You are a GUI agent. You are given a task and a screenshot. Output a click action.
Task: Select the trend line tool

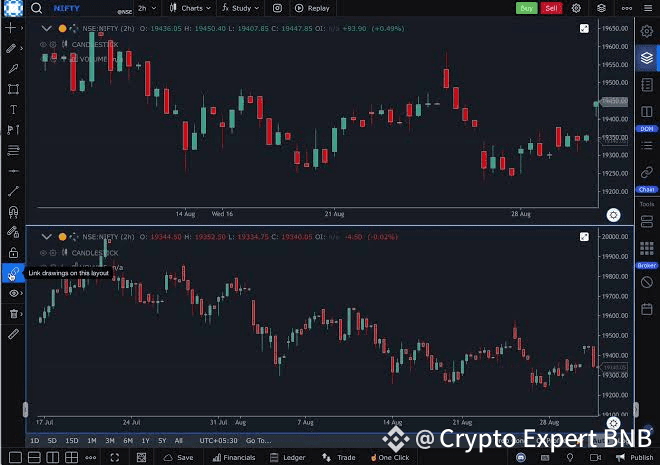[13, 191]
